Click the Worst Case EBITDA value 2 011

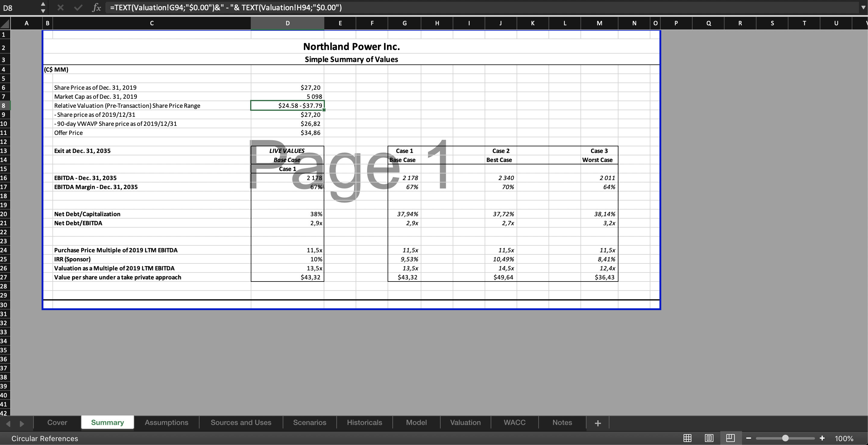607,178
